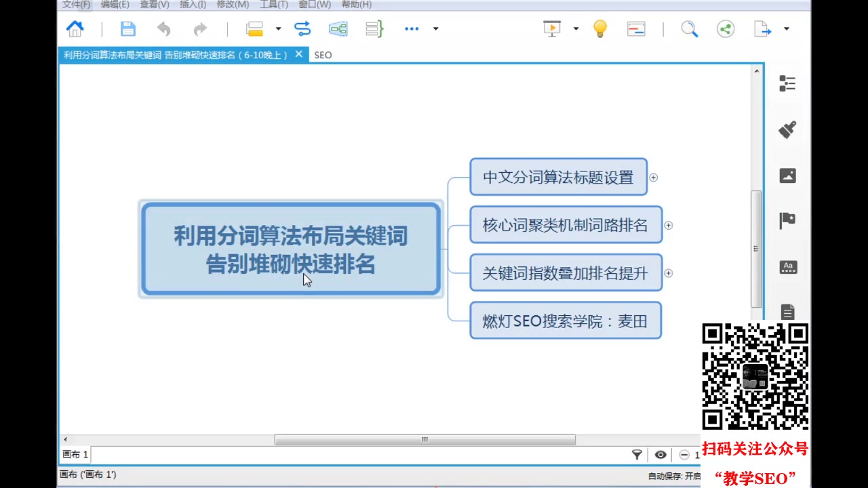The height and width of the screenshot is (488, 868).
Task: Open the Image gallery panel
Action: [x=787, y=176]
